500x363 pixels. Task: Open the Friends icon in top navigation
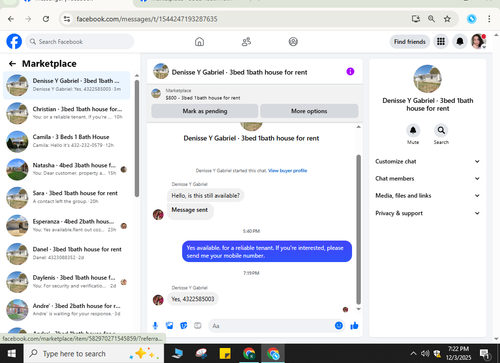tap(246, 42)
